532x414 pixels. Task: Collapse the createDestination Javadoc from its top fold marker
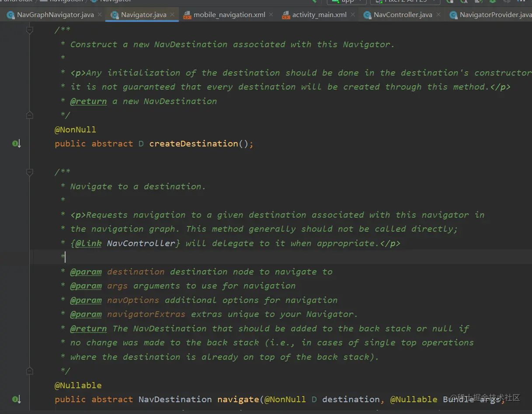pos(30,30)
